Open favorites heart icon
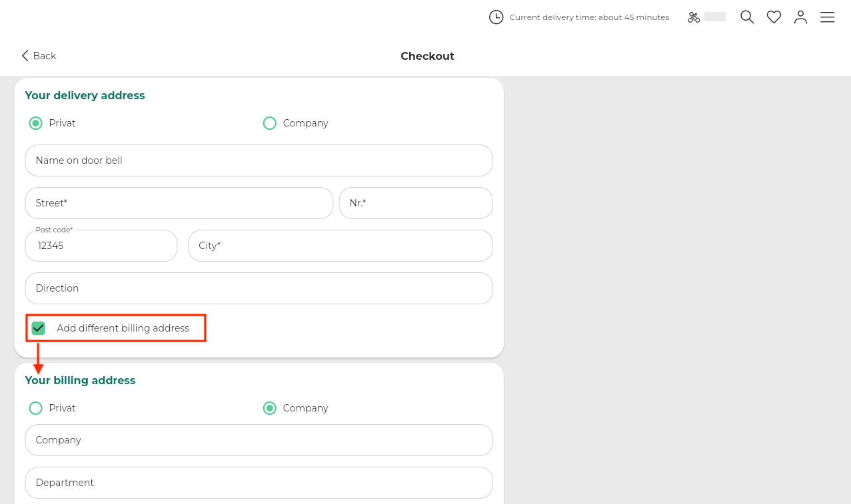This screenshot has height=504, width=851. (x=774, y=17)
